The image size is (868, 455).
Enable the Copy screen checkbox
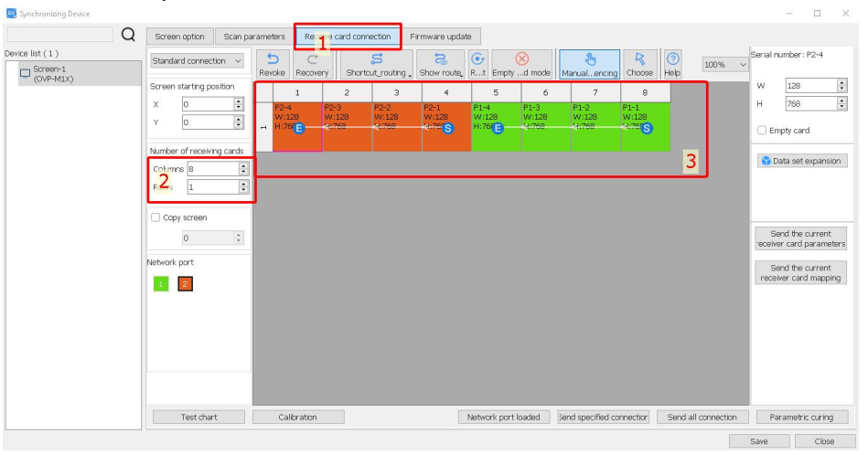[x=155, y=217]
